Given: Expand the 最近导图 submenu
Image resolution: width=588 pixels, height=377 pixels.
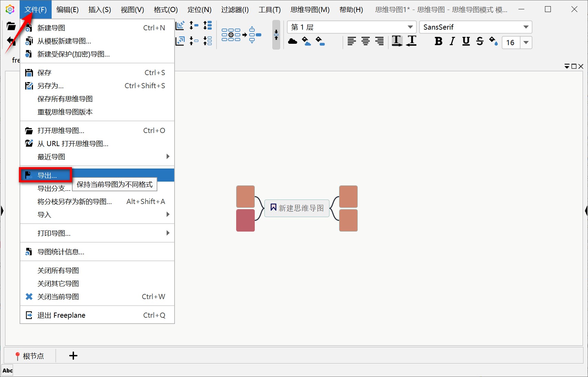Looking at the screenshot, I should click(x=97, y=157).
